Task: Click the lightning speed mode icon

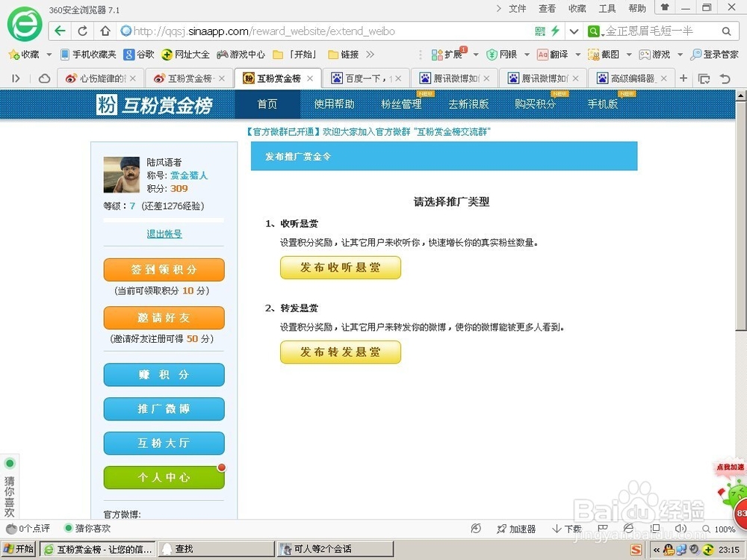Action: (x=556, y=31)
